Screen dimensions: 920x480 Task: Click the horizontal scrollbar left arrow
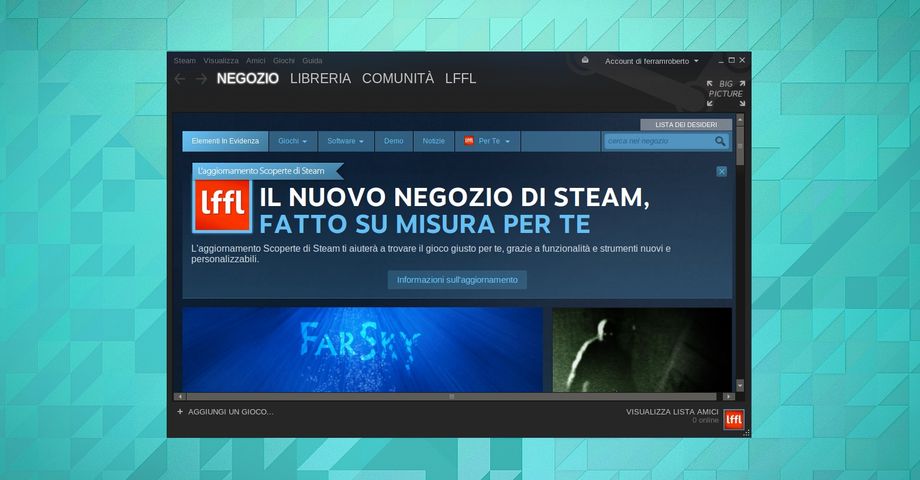[x=180, y=397]
